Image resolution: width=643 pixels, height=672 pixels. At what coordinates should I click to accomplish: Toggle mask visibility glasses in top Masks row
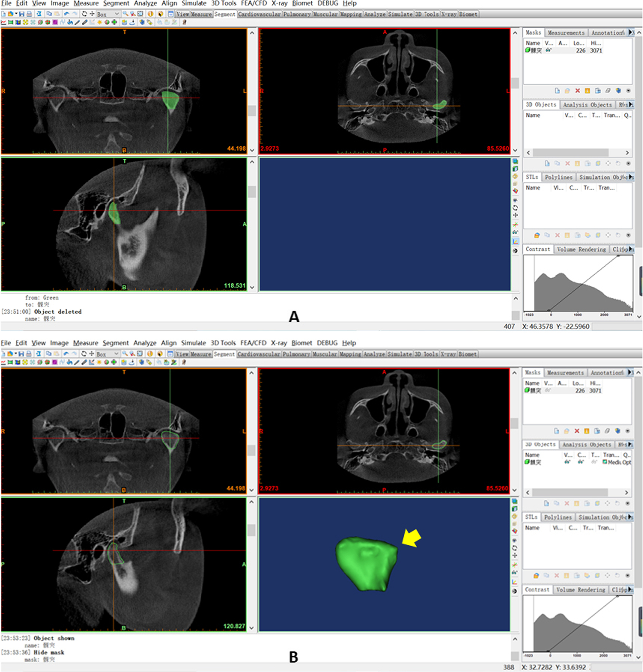[x=549, y=51]
